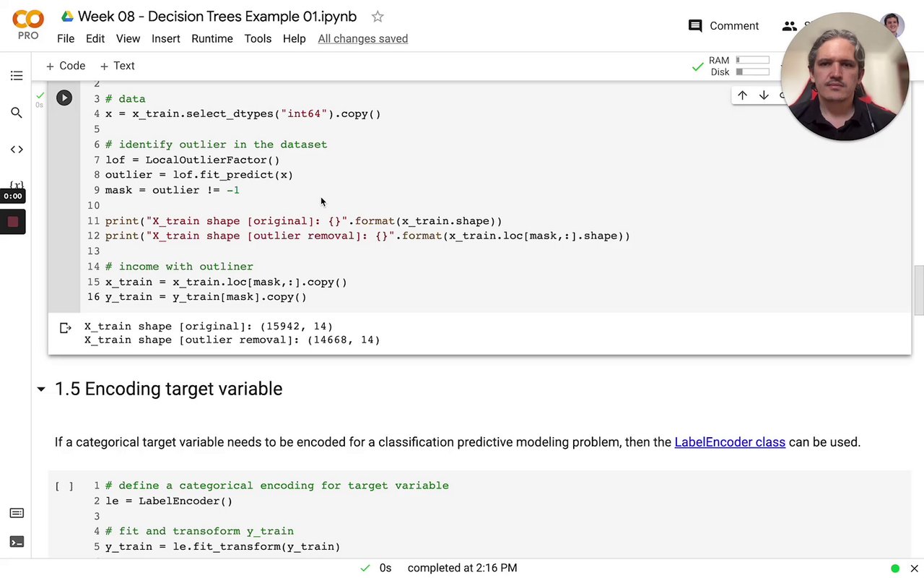Star this notebook next to the title
924x578 pixels.
pos(378,17)
